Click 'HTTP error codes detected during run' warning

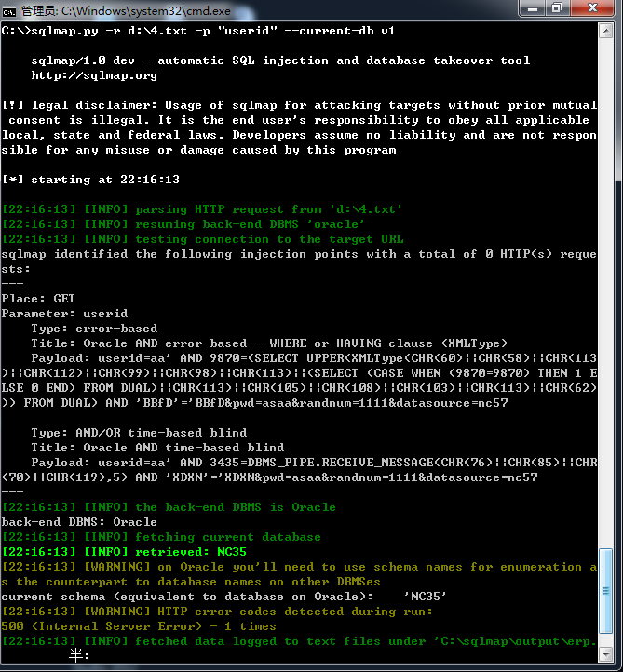coord(217,612)
